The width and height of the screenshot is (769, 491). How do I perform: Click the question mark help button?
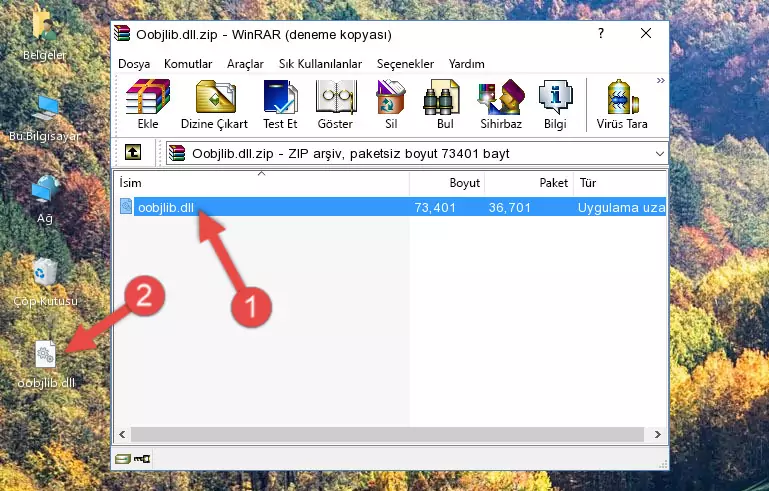601,33
